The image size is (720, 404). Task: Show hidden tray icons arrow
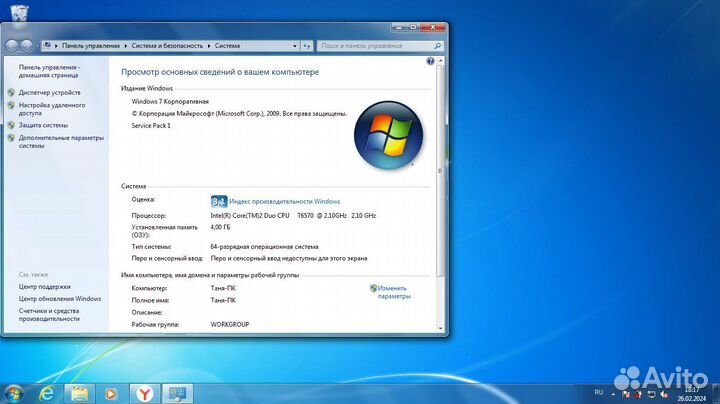[x=613, y=394]
